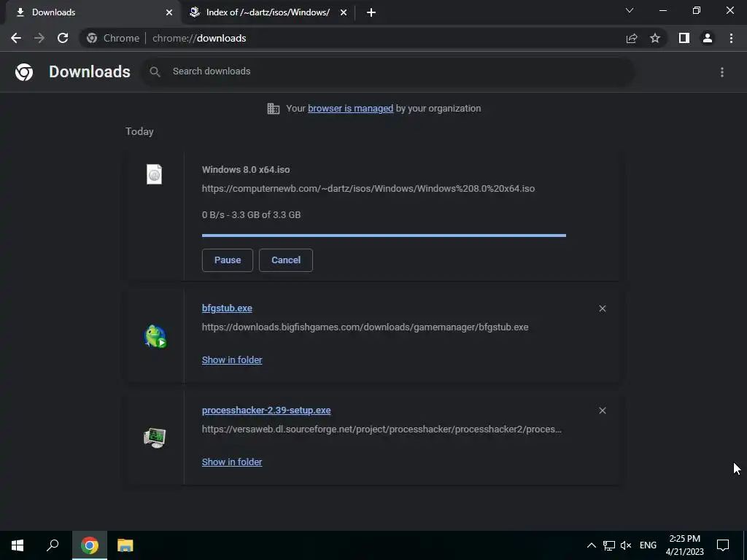Open the Windows notification center
The height and width of the screenshot is (560, 747).
(x=723, y=545)
